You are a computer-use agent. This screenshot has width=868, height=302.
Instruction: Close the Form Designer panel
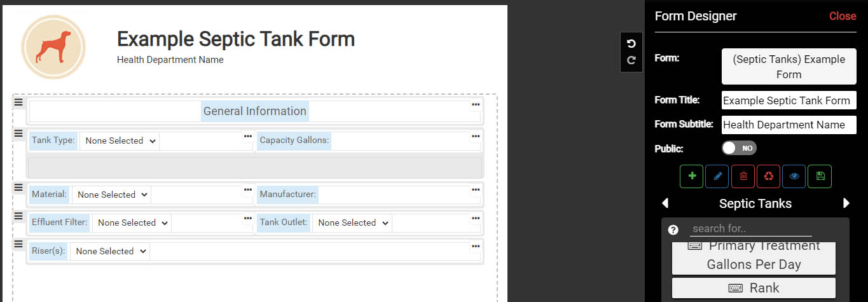tap(843, 16)
